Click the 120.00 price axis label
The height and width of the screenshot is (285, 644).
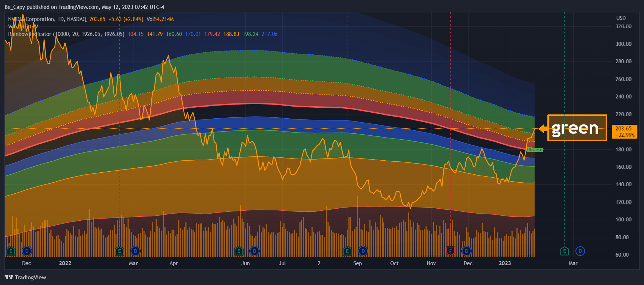point(623,202)
